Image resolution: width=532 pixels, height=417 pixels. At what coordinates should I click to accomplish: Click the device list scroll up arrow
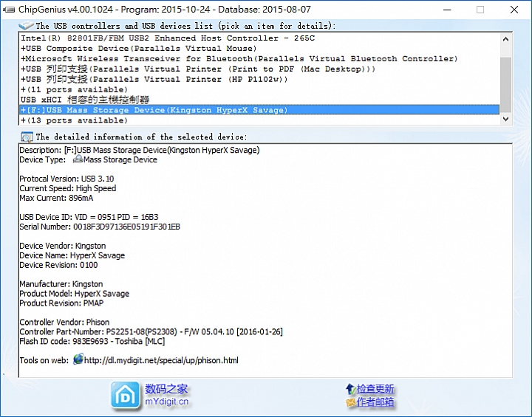[505, 39]
